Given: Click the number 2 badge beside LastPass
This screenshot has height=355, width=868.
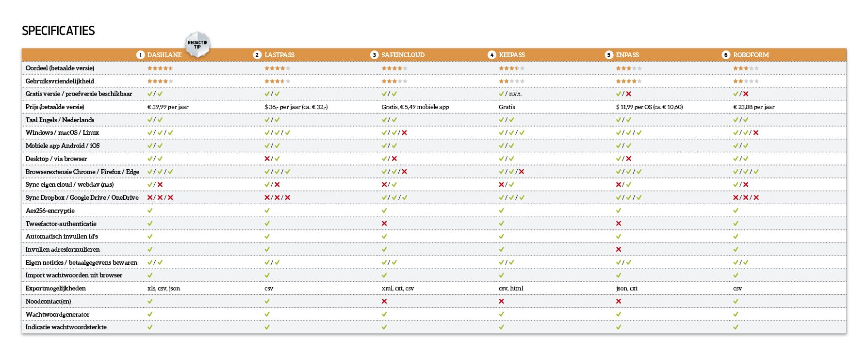Looking at the screenshot, I should coord(258,55).
